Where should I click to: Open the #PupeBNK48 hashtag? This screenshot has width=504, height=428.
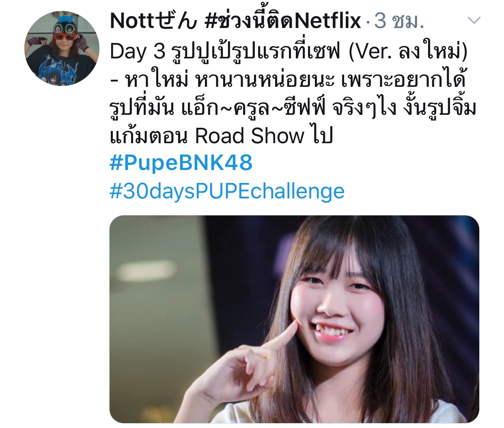click(181, 163)
